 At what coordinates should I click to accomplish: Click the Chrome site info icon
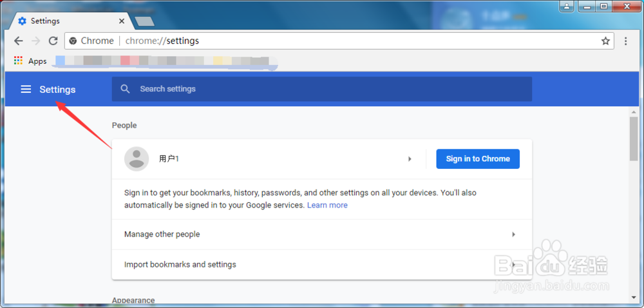pyautogui.click(x=73, y=41)
